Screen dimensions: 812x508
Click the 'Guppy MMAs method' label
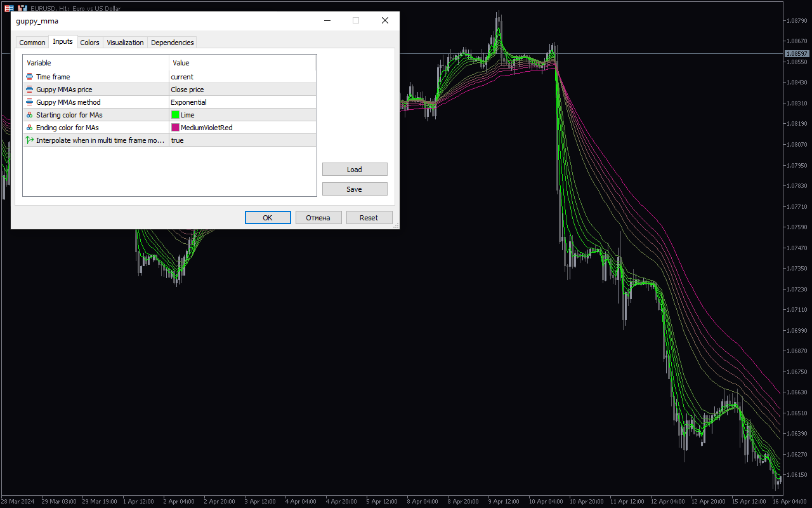tap(69, 102)
